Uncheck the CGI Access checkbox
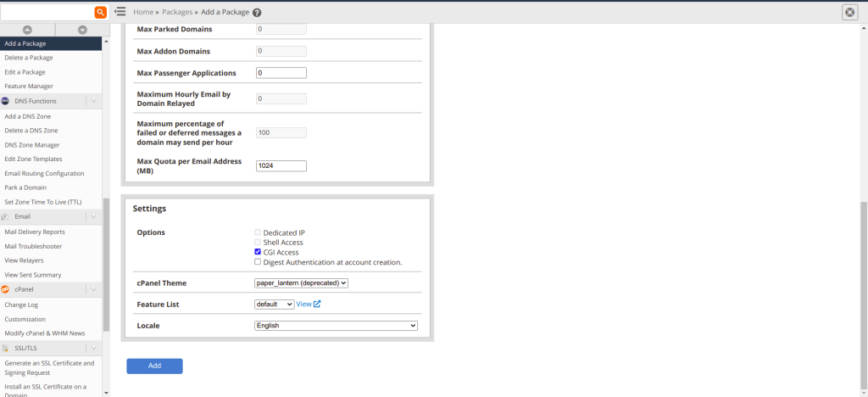868x397 pixels. pos(258,252)
